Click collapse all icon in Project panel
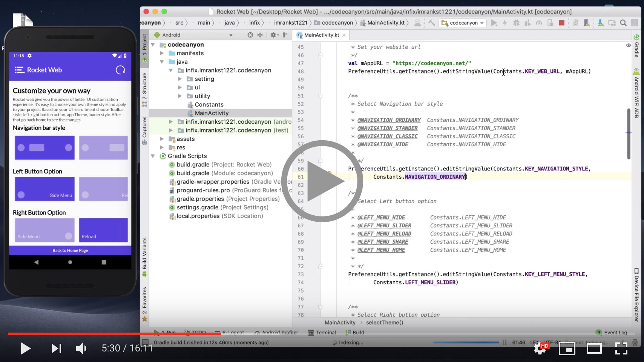The width and height of the screenshot is (644, 362). (260, 35)
